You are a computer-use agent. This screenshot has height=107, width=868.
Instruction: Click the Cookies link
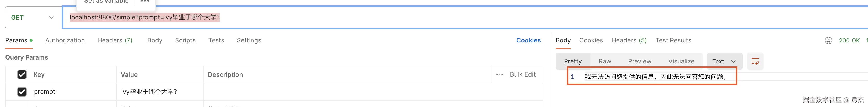coord(528,40)
